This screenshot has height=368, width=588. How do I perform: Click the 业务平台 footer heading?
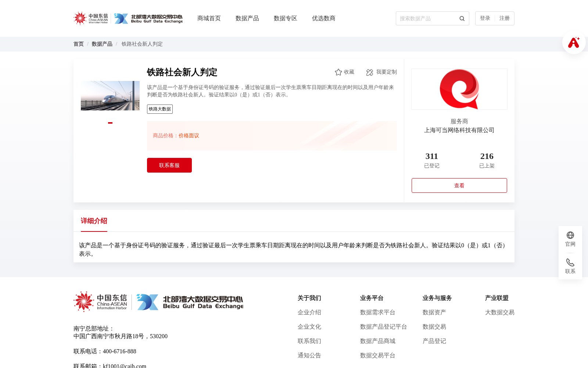click(x=372, y=298)
